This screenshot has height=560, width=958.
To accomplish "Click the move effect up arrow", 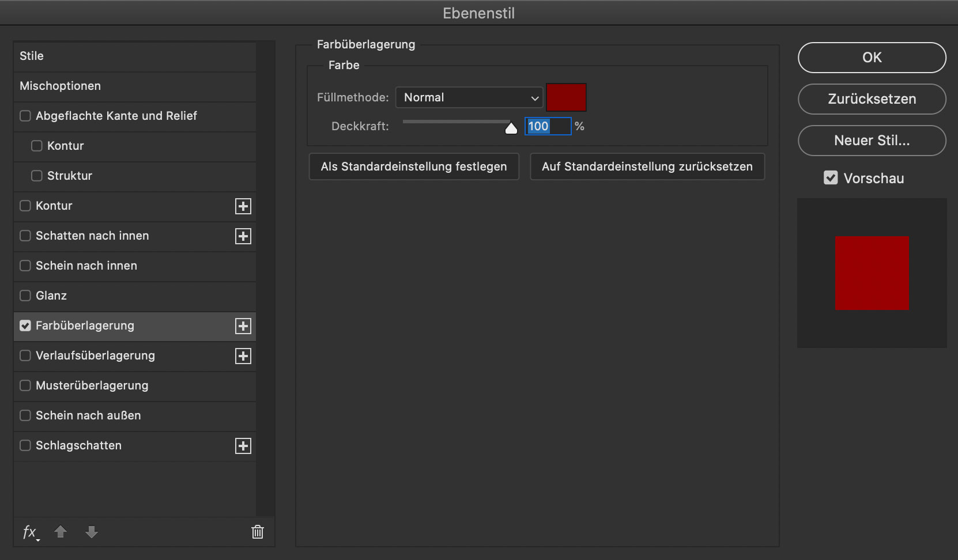I will pyautogui.click(x=61, y=532).
